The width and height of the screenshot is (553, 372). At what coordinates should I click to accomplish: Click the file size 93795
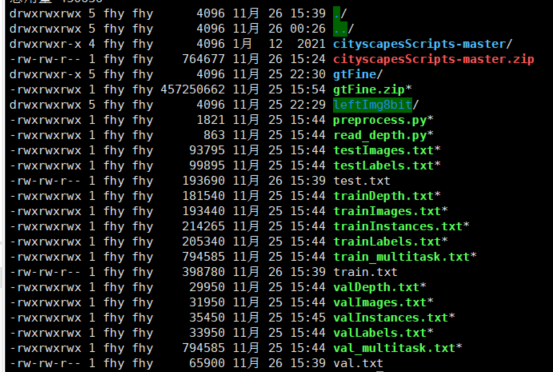(x=207, y=150)
